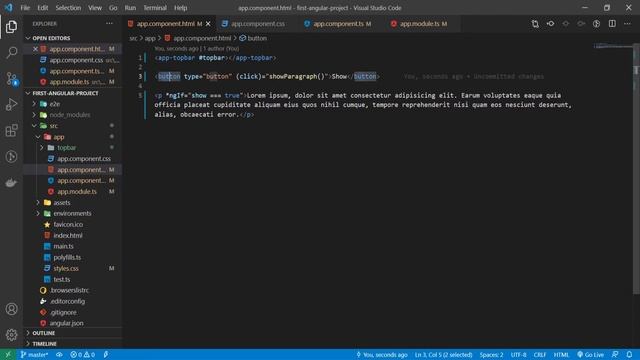
Task: Collapse the src folder
Action: pyautogui.click(x=53, y=126)
